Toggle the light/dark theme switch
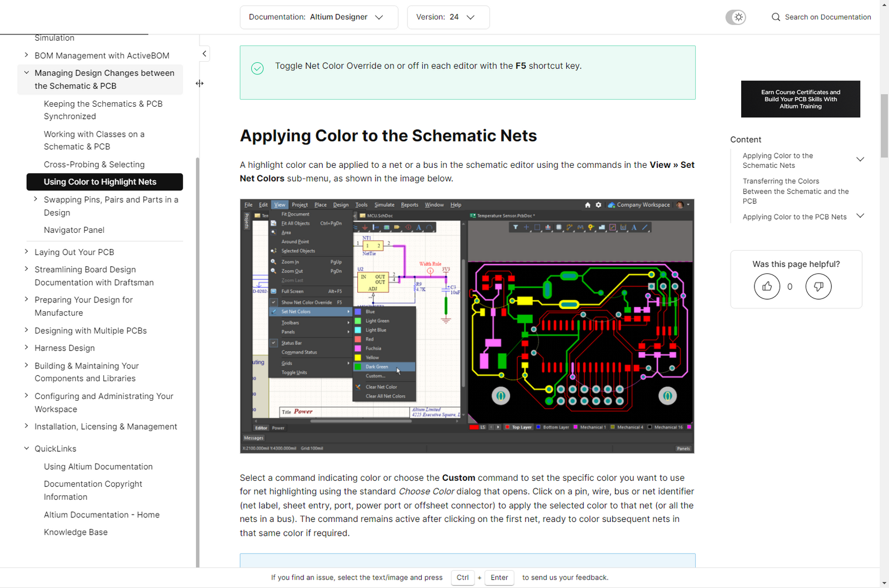This screenshot has width=889, height=588. pos(736,17)
